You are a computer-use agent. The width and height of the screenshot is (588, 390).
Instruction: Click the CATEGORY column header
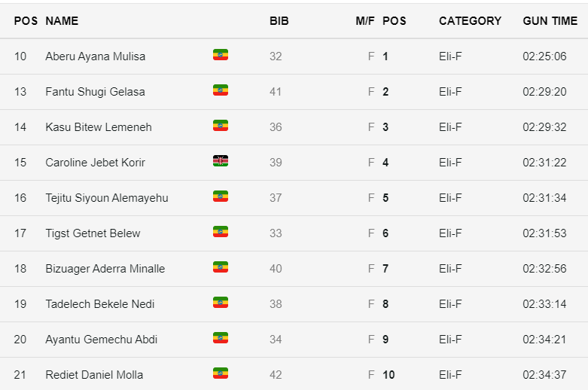coord(470,21)
